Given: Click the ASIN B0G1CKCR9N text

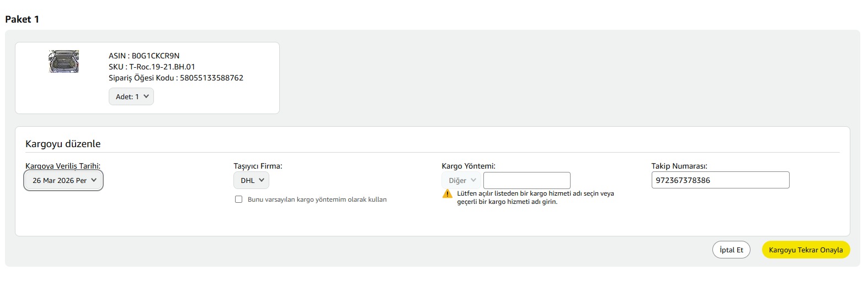Looking at the screenshot, I should [144, 56].
